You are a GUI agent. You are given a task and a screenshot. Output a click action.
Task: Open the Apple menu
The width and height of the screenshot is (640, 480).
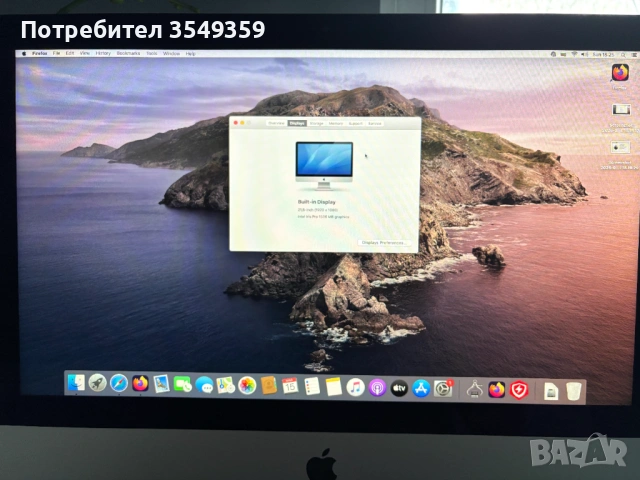(x=24, y=53)
